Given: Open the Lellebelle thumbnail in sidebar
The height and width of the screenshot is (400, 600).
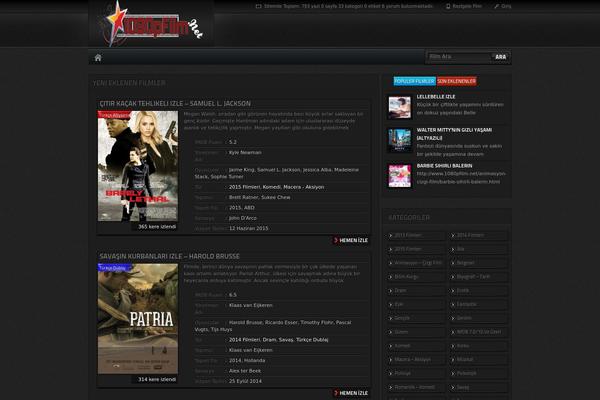Looking at the screenshot, I should (399, 107).
